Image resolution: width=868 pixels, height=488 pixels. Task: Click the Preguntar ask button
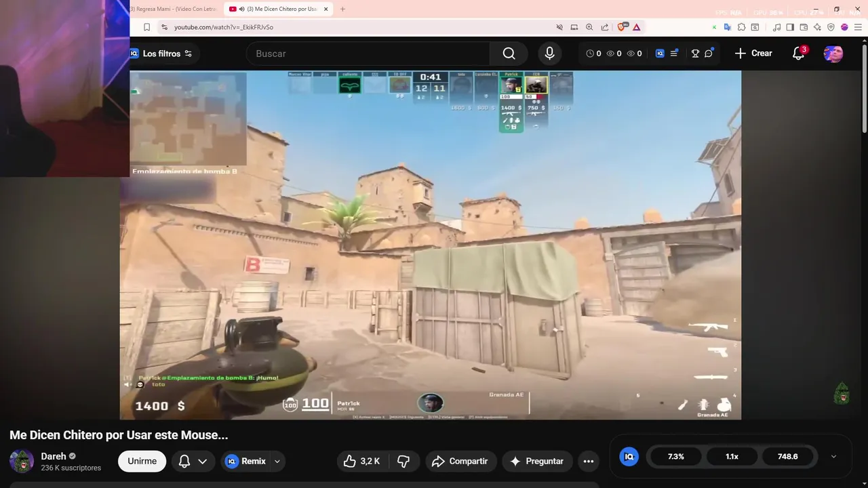click(537, 461)
